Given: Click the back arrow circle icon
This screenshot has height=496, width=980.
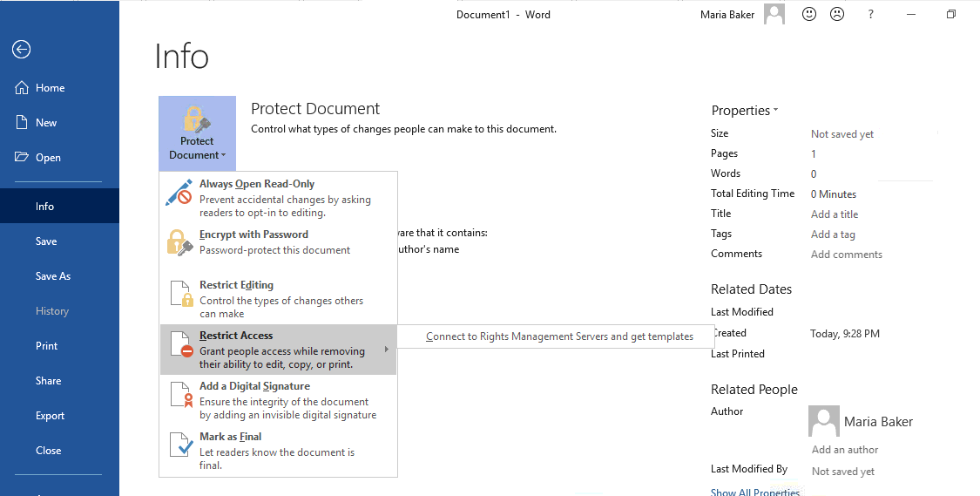Looking at the screenshot, I should coord(21,50).
